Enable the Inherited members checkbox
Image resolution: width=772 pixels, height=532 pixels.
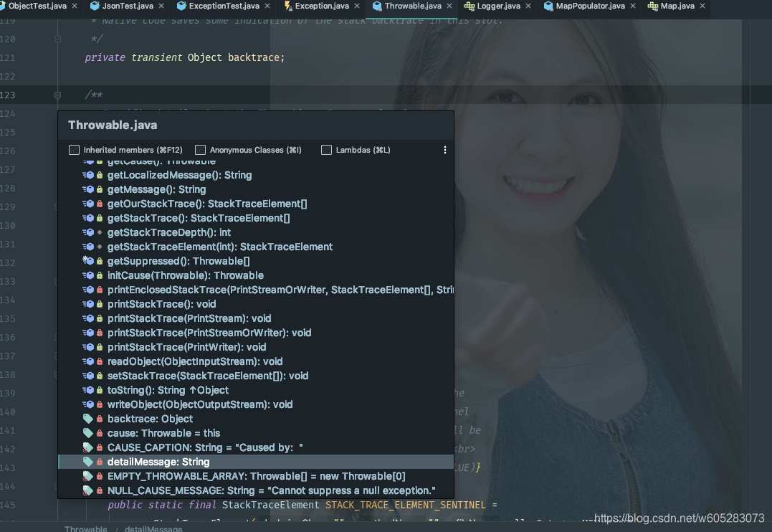point(74,150)
